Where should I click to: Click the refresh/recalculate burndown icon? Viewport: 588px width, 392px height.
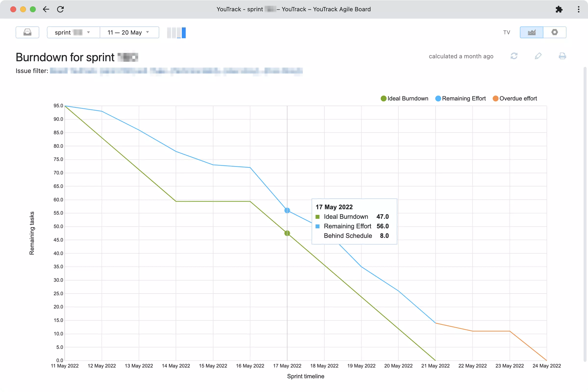tap(514, 56)
